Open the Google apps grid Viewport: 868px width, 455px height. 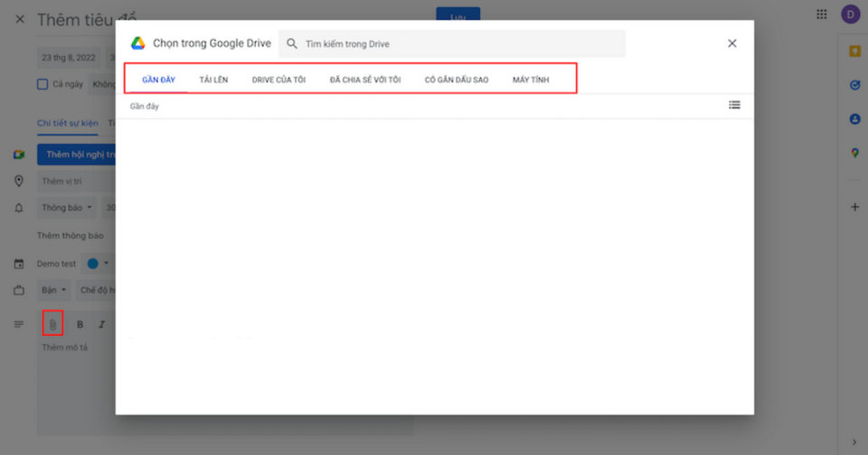pos(821,14)
